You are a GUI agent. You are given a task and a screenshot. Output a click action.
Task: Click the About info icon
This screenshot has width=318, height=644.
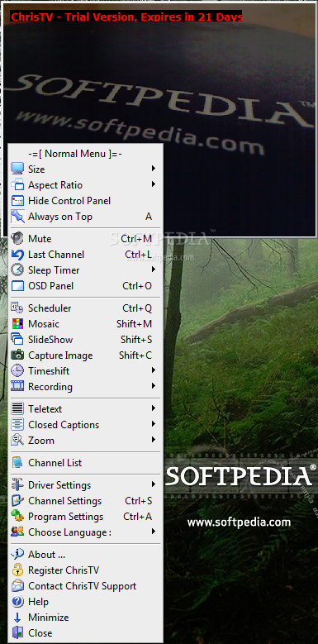click(17, 555)
